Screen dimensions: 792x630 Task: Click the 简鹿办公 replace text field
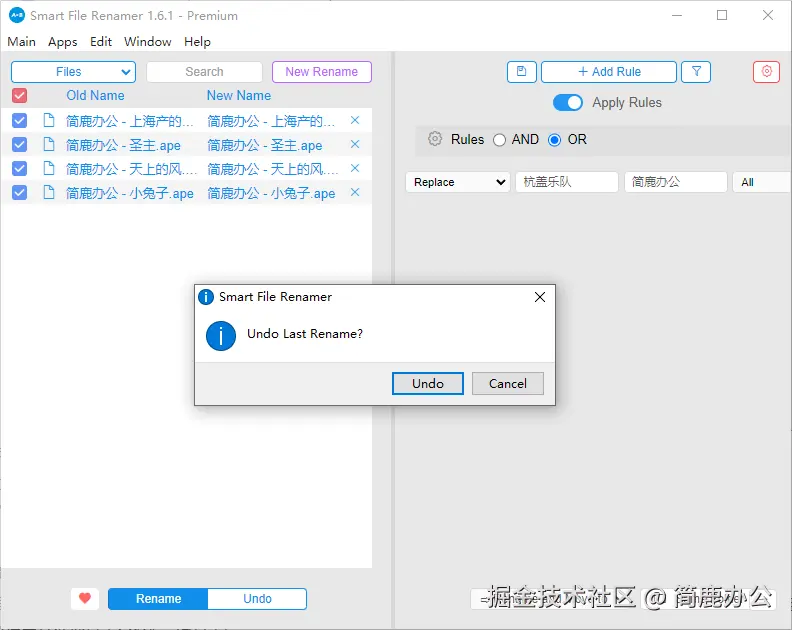[676, 182]
